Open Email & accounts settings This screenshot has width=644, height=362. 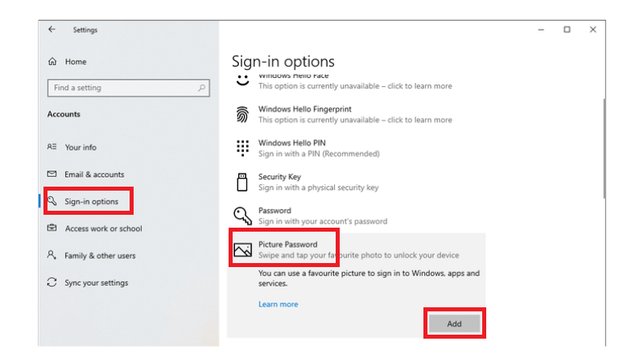tap(94, 175)
